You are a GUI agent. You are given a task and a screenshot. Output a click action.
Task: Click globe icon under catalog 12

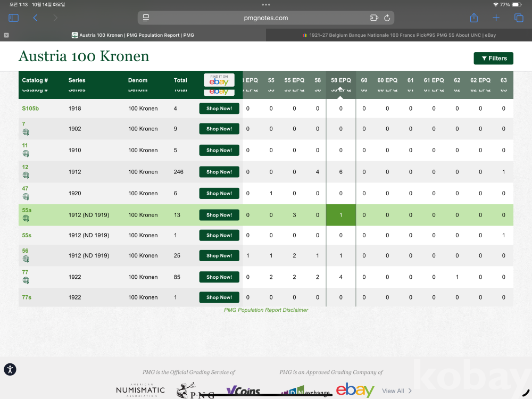coord(26,175)
